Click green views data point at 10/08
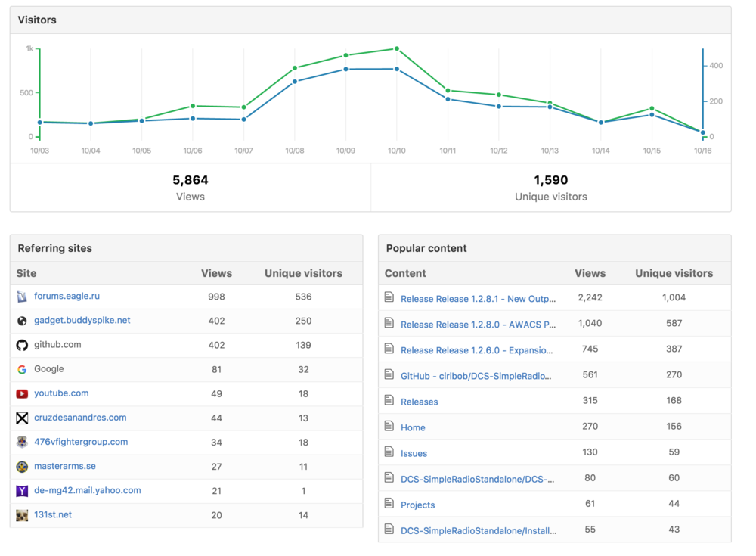This screenshot has height=556, width=756. (295, 68)
